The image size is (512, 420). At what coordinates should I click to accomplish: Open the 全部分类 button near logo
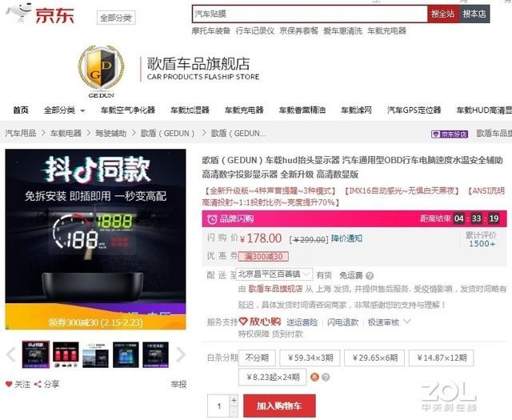point(116,18)
